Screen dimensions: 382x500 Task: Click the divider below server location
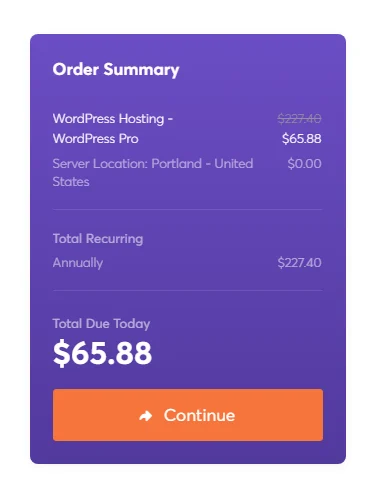tap(188, 209)
